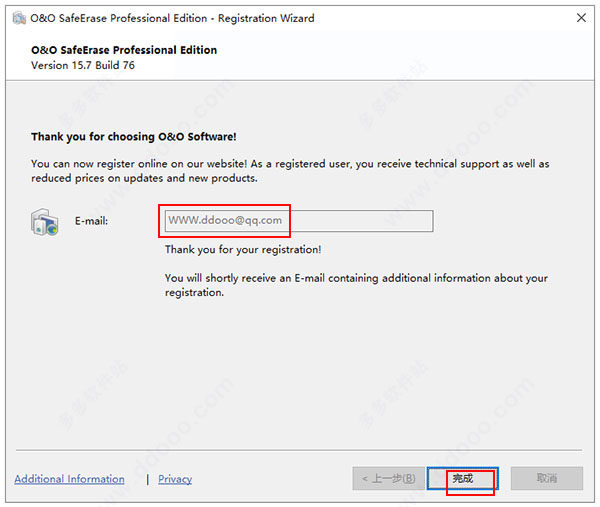This screenshot has height=507, width=600.
Task: Click the 上一步(B) back button
Action: click(x=388, y=478)
